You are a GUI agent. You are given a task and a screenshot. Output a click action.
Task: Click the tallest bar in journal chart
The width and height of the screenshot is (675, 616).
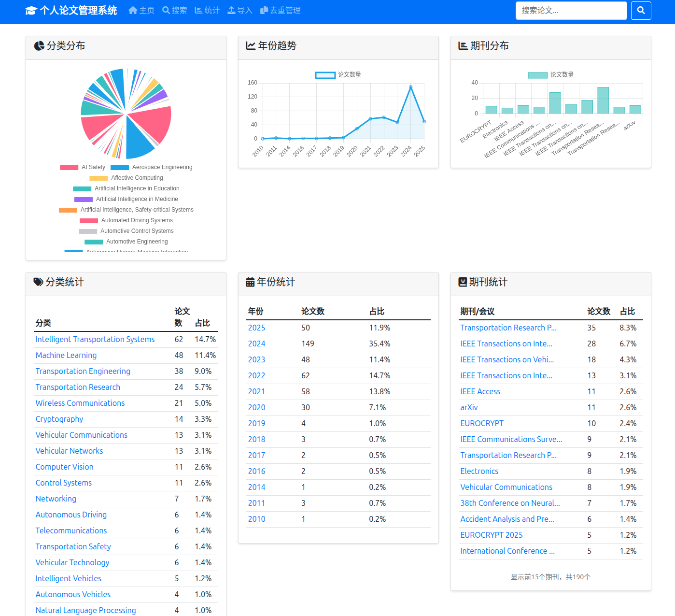click(603, 100)
